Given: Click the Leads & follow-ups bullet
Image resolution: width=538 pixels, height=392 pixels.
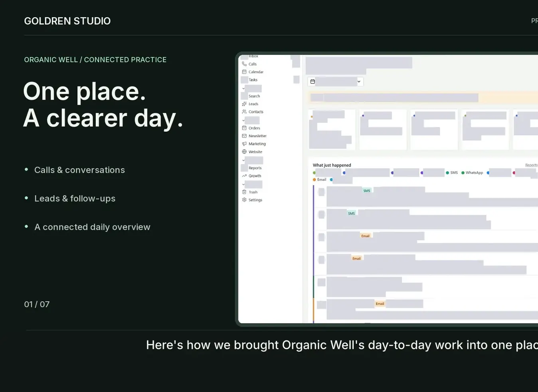Looking at the screenshot, I should [75, 198].
